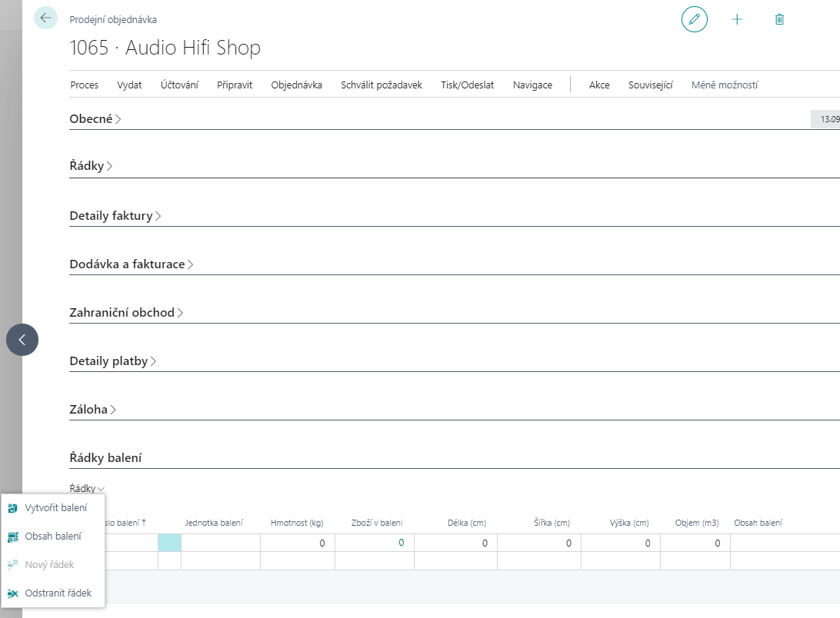Image resolution: width=840 pixels, height=618 pixels.
Task: Click Méně možností
Action: pos(724,85)
